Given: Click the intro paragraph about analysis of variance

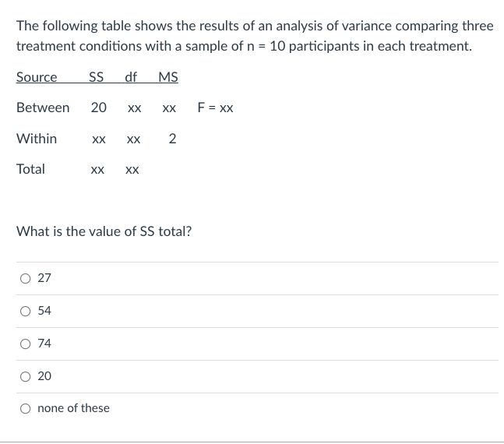Looking at the screenshot, I should [255, 36].
